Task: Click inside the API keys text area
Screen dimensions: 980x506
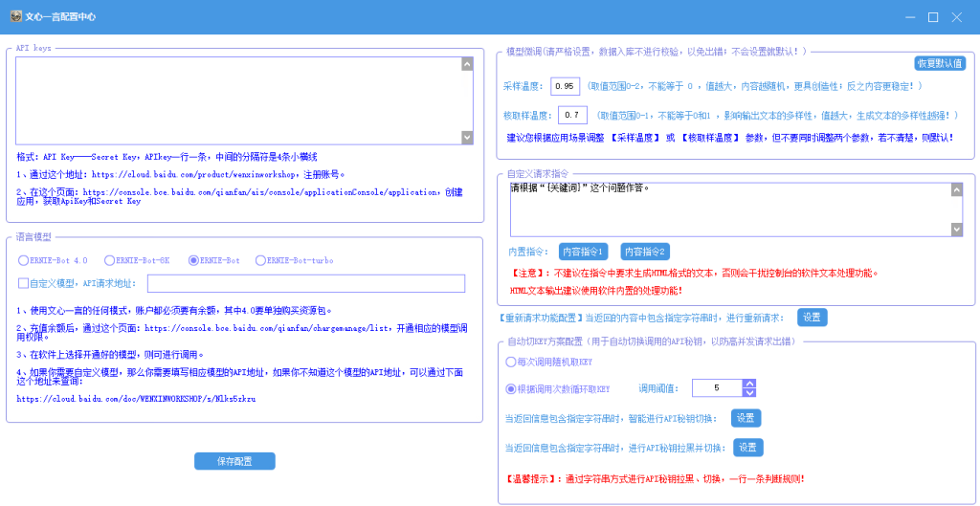Action: click(x=238, y=100)
